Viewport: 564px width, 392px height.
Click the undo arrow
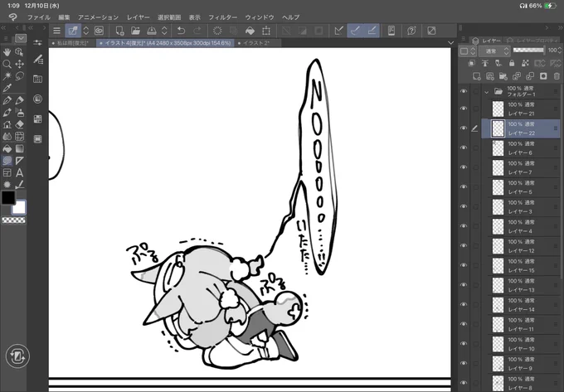pyautogui.click(x=181, y=31)
